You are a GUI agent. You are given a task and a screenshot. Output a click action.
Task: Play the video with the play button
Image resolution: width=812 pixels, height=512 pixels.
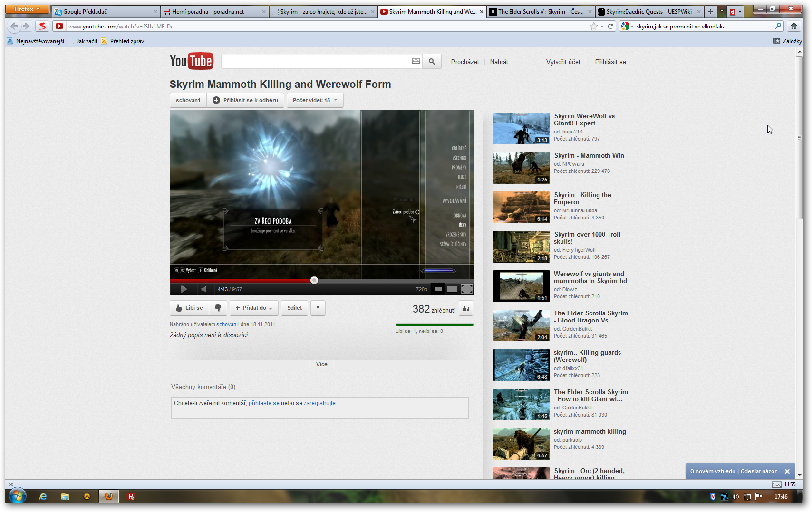tap(184, 289)
